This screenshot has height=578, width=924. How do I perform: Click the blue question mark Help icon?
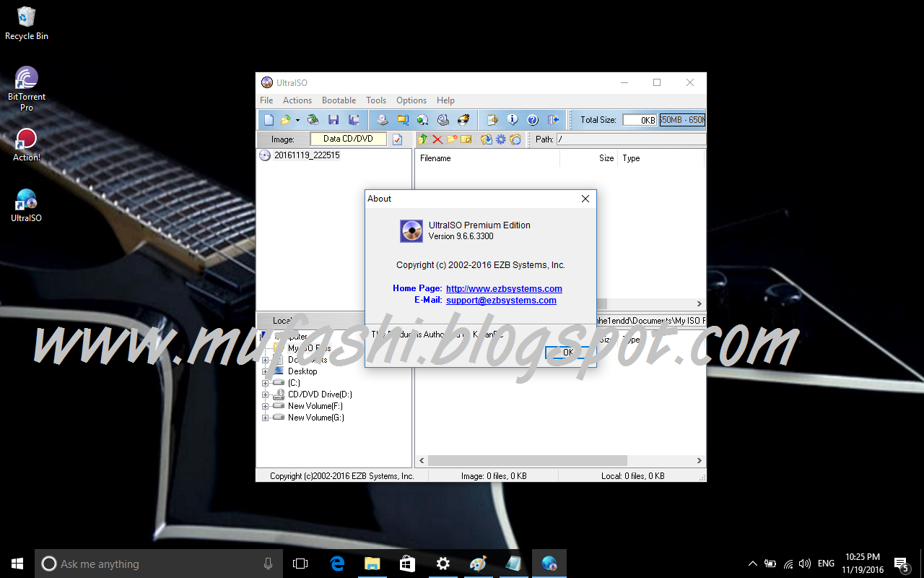[x=533, y=120]
